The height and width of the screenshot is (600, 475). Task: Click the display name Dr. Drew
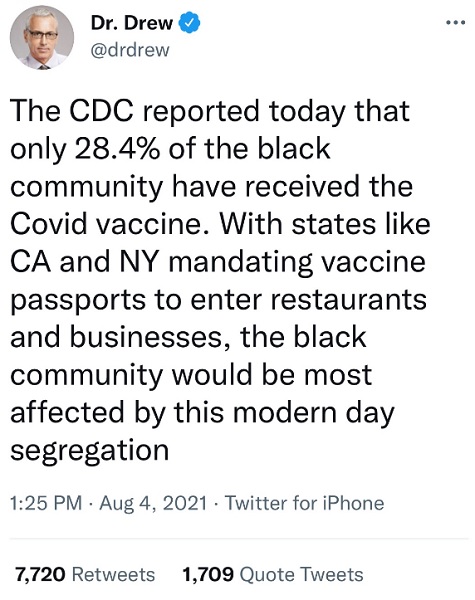pyautogui.click(x=132, y=23)
